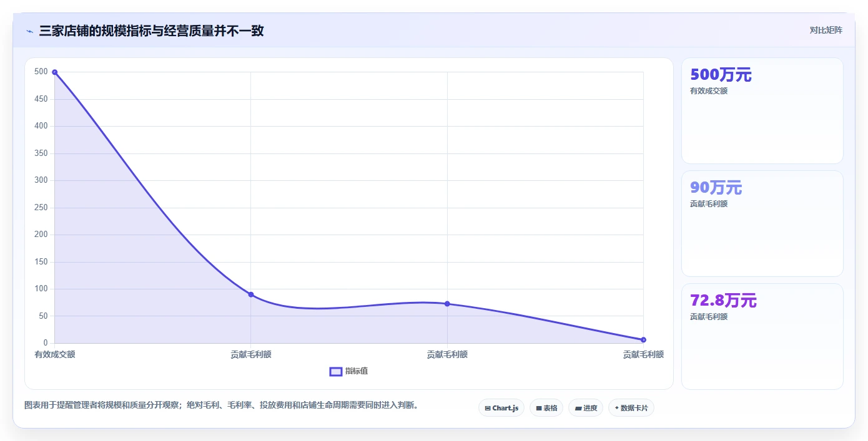This screenshot has height=441, width=868.
Task: Click the y-axis tick label 350
Action: coord(41,153)
